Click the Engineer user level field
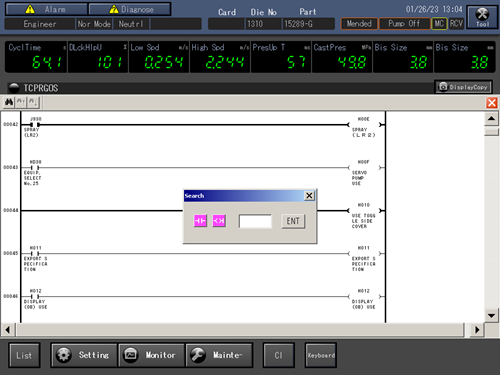The width and height of the screenshot is (500, 375). pos(40,24)
